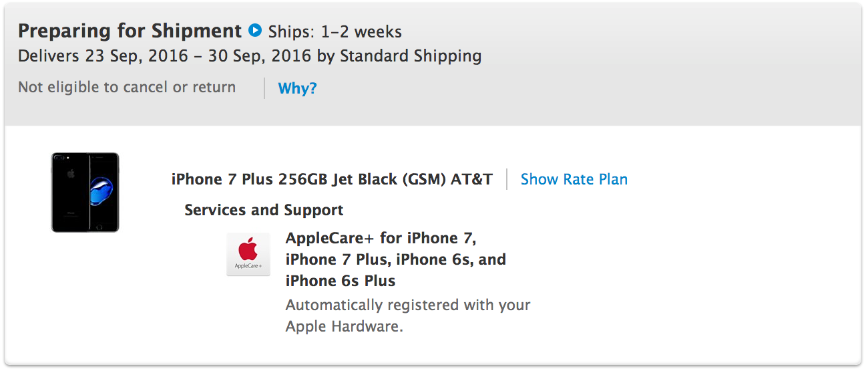Click the blue arrow icon beside Preparing for Shipment
This screenshot has width=868, height=369.
255,30
